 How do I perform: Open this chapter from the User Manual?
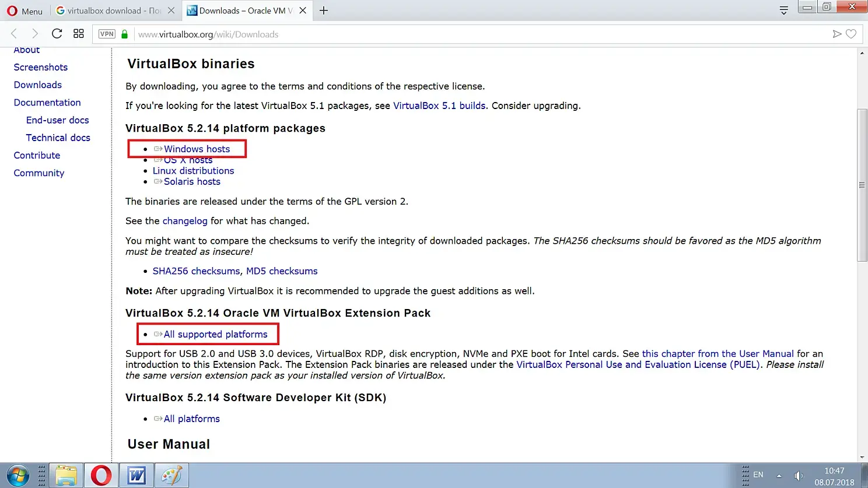coord(717,354)
